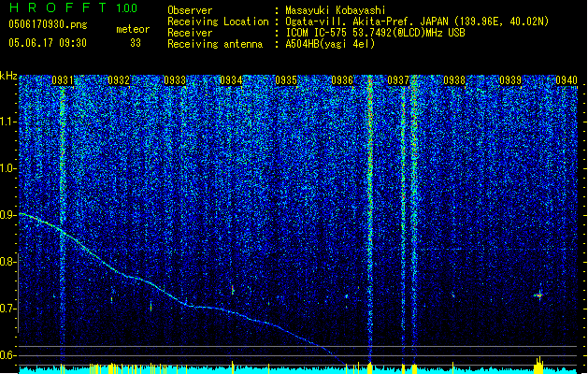
Task: Select the 0940 time marker
Action: [x=566, y=81]
